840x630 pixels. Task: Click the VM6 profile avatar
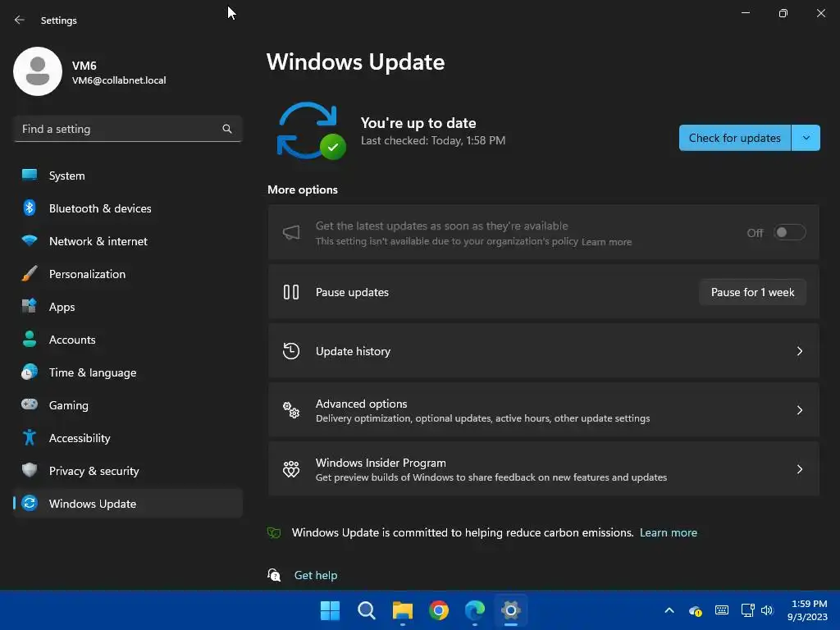click(x=38, y=71)
